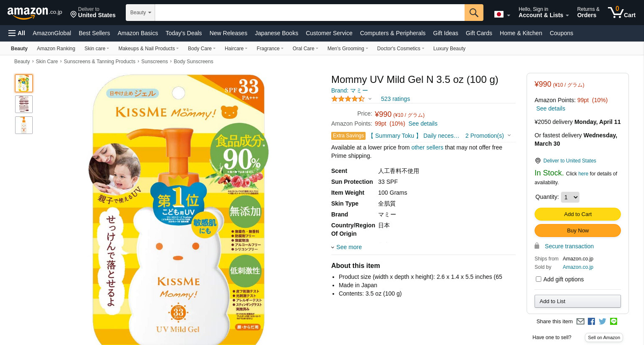Click the Buy Now button
644x345 pixels.
[x=578, y=231]
